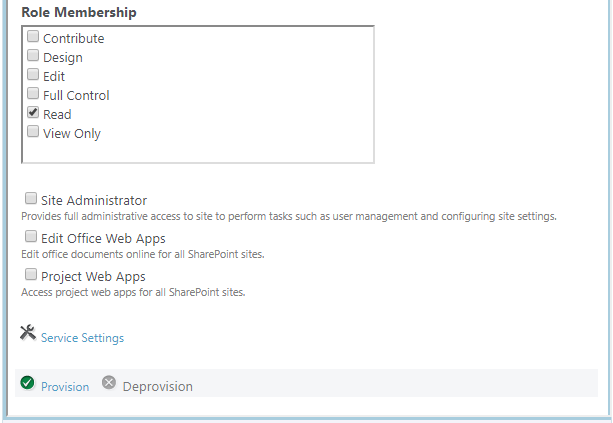This screenshot has width=613, height=423.
Task: Tick the Edit role checkbox
Action: (33, 74)
